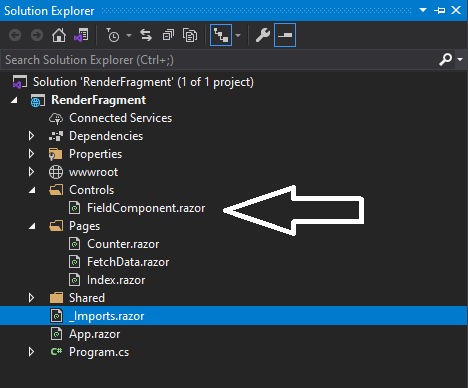Open Index.razor

(x=116, y=280)
